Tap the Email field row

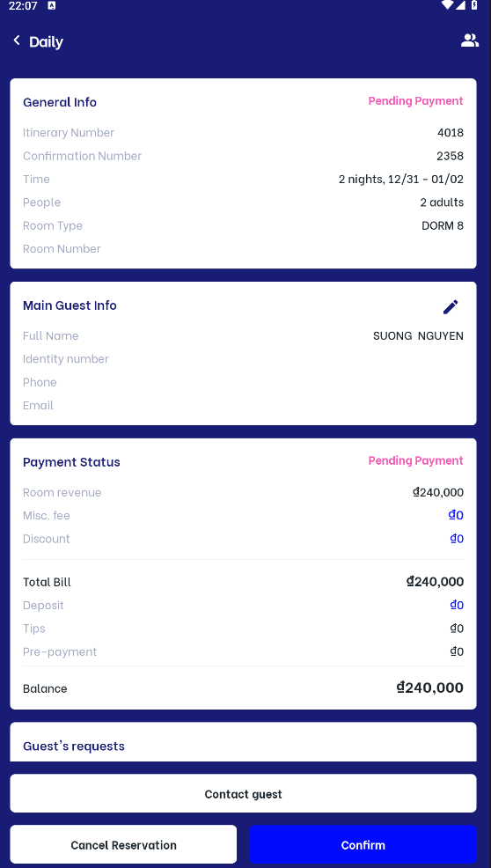243,405
